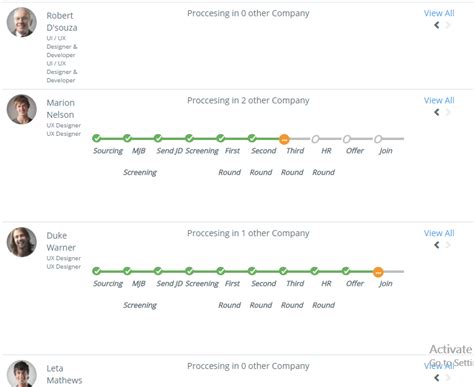This screenshot has height=387, width=474.
Task: Select Duke Warner's completed Offer step checkmark
Action: [x=346, y=271]
